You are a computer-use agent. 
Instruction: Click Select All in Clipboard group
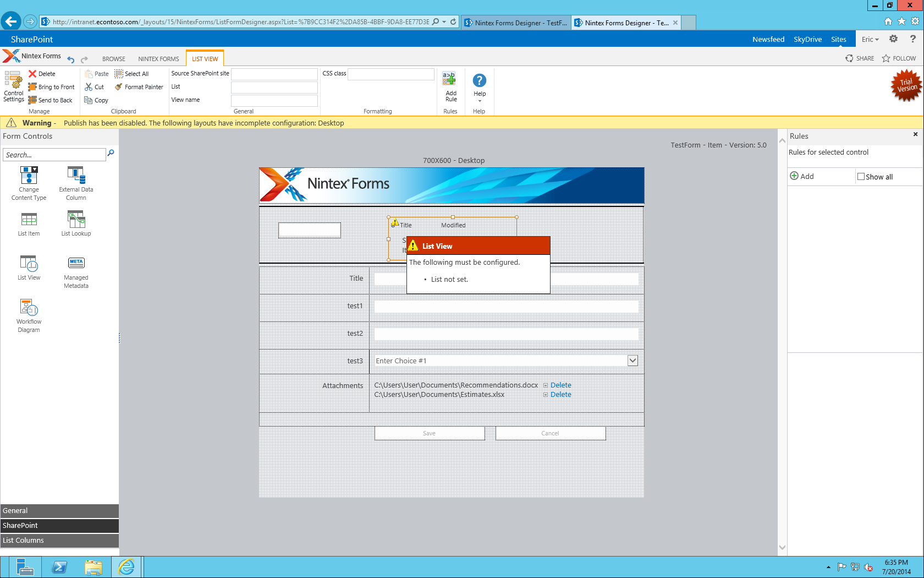tap(131, 74)
